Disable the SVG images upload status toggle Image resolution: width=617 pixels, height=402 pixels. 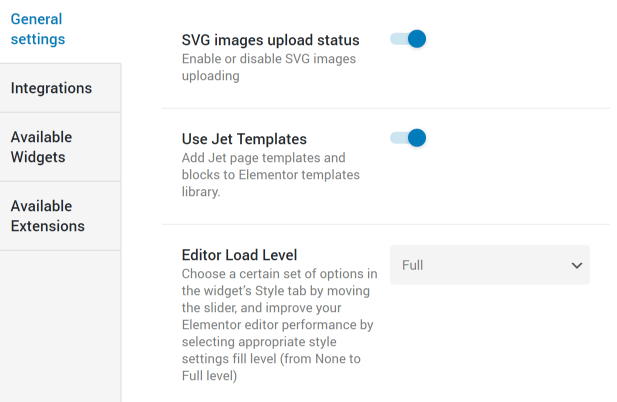click(408, 39)
